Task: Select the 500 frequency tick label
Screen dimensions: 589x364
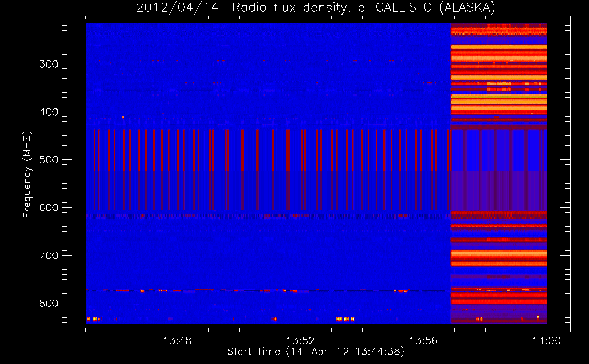Action: coord(49,160)
